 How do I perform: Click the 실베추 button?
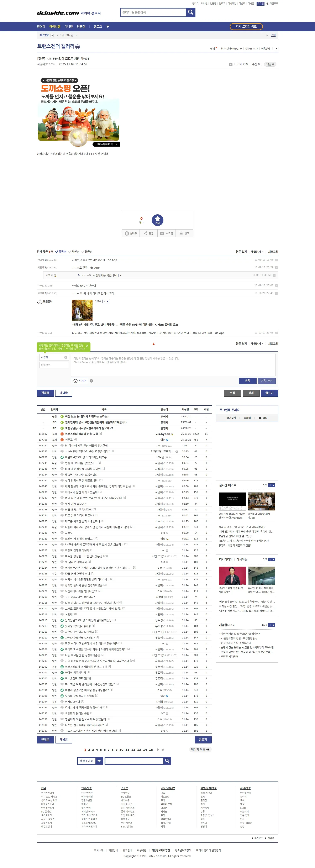coord(131,233)
